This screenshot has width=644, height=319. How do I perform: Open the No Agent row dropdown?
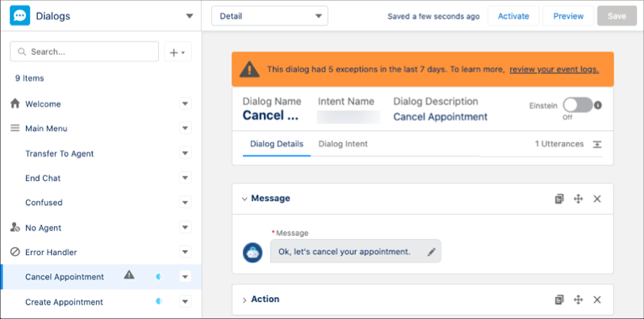click(186, 227)
